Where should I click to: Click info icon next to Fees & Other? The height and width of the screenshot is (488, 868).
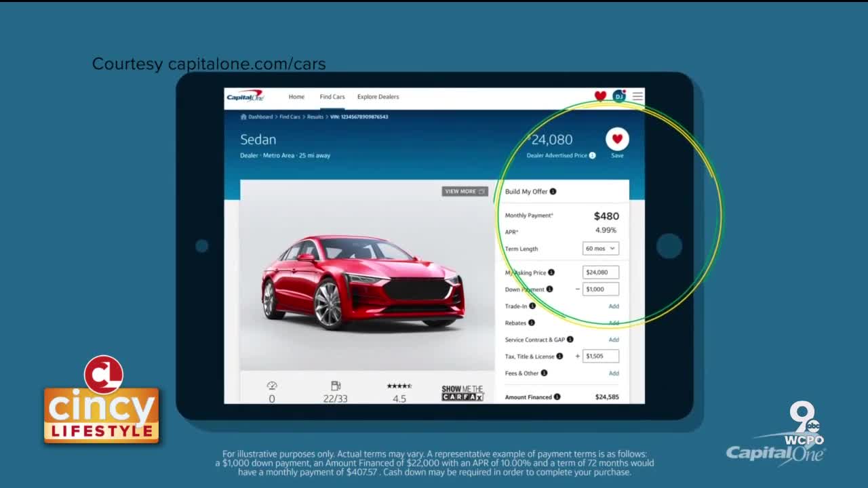point(544,373)
